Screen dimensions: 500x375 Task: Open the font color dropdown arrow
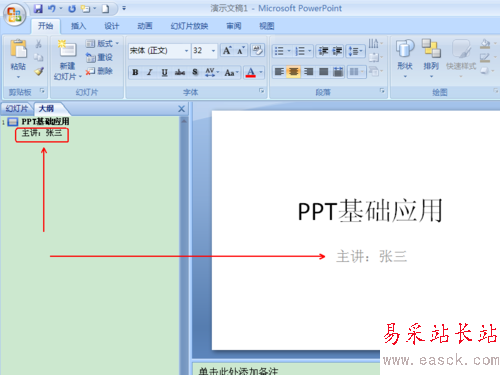(261, 72)
